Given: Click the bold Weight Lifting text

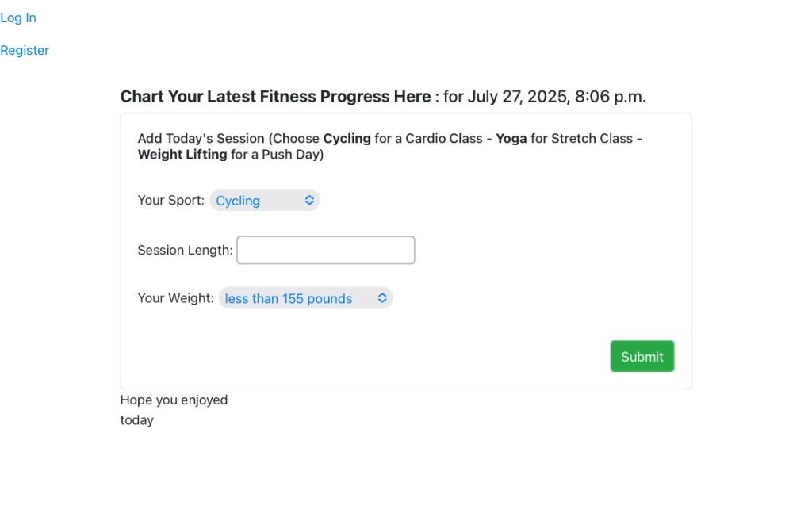Looking at the screenshot, I should tap(182, 155).
